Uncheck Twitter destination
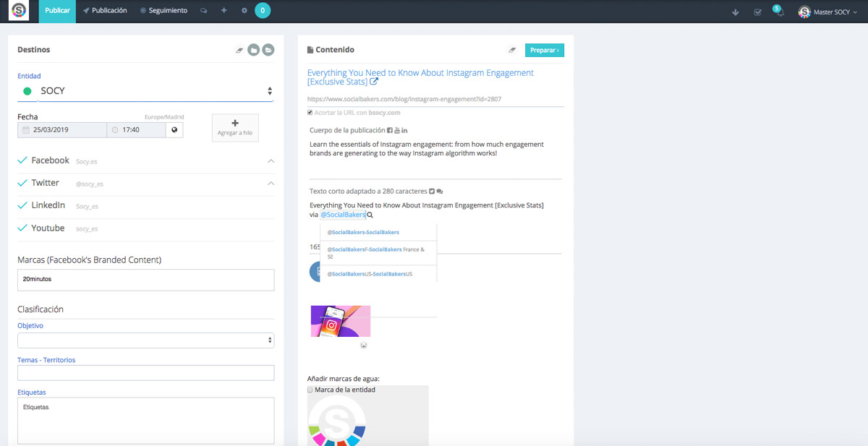 (x=22, y=183)
